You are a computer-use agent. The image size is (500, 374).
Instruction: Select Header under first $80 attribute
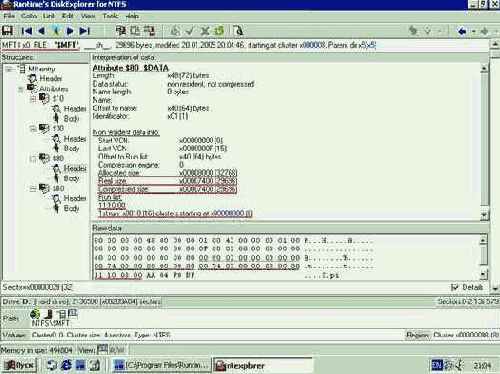point(75,168)
